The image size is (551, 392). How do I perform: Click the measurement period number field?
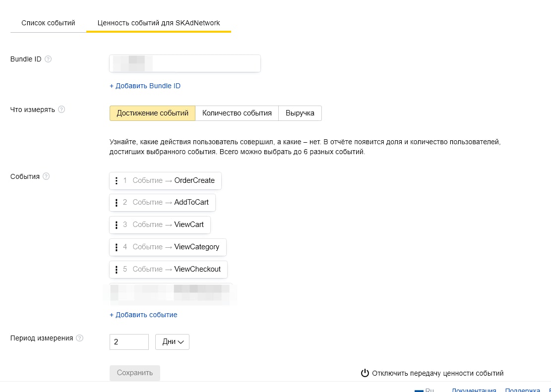129,342
